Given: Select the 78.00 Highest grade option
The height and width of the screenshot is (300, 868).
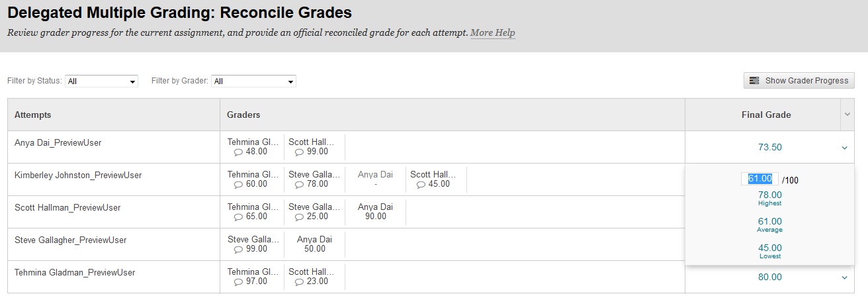Looking at the screenshot, I should [770, 199].
